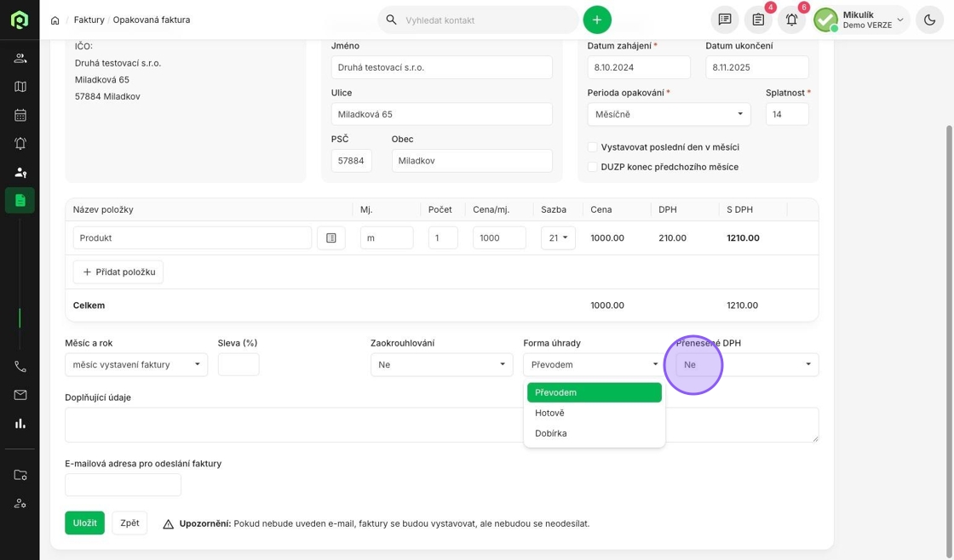Open the mail envelope icon in sidebar

[x=20, y=395]
